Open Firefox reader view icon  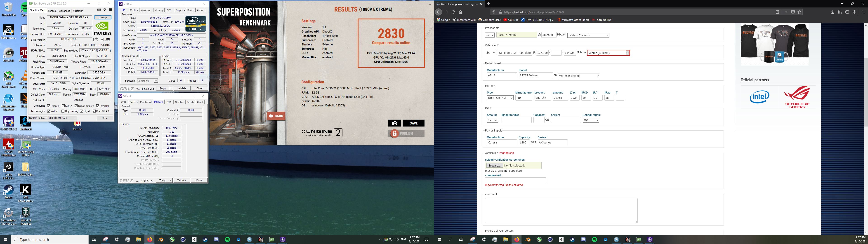[777, 12]
